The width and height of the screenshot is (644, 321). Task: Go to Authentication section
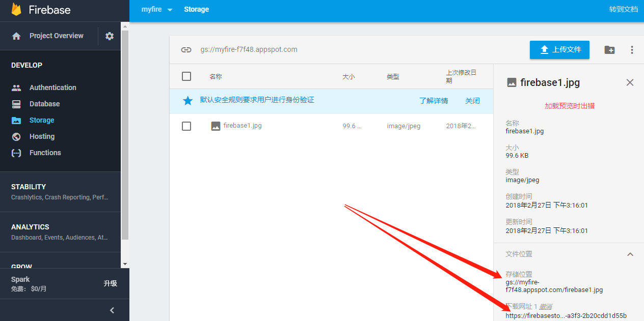(53, 87)
